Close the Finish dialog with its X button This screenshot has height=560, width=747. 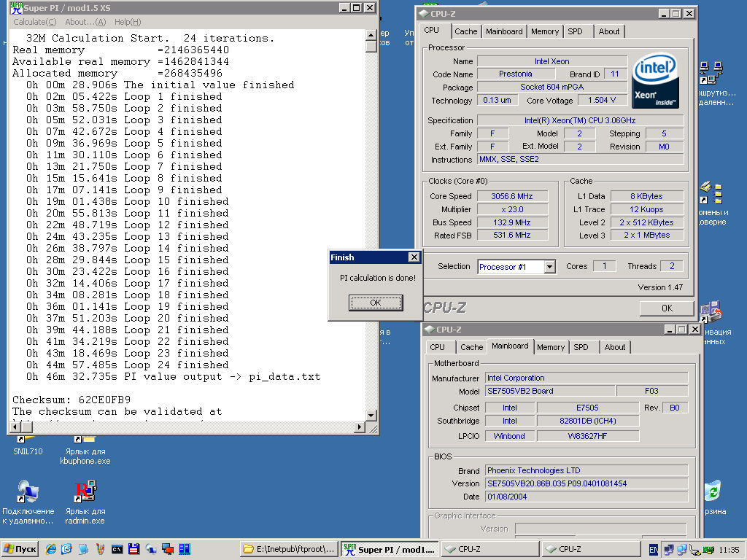(x=414, y=257)
